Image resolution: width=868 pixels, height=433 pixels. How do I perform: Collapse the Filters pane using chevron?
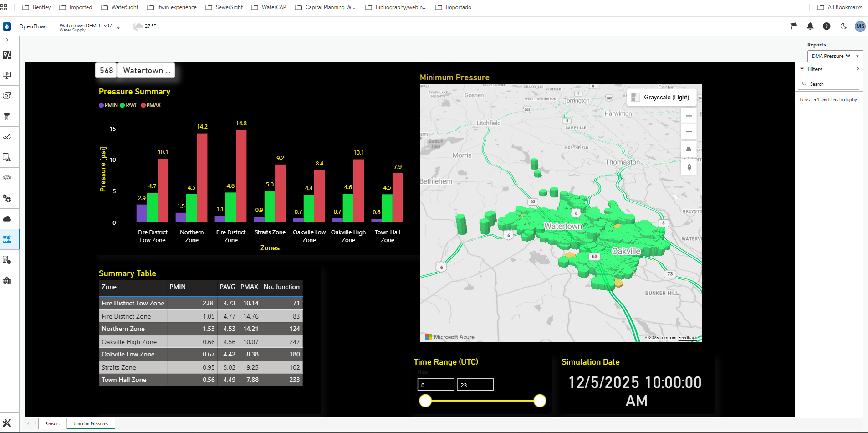pyautogui.click(x=858, y=69)
